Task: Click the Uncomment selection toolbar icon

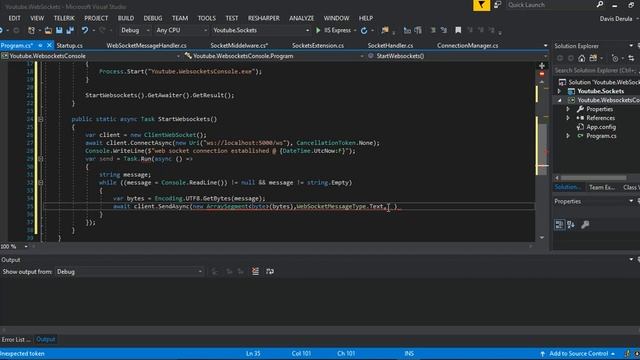Action: pos(444,30)
